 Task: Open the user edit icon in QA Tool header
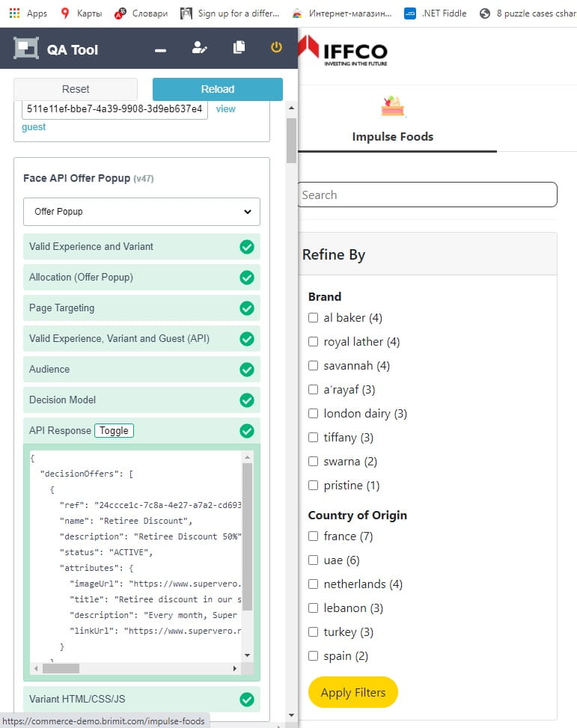click(200, 47)
